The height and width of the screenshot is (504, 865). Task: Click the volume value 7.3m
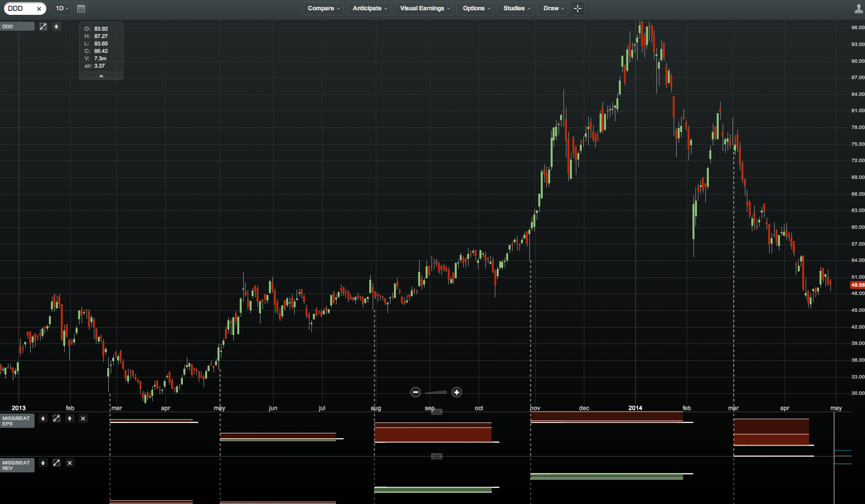100,58
